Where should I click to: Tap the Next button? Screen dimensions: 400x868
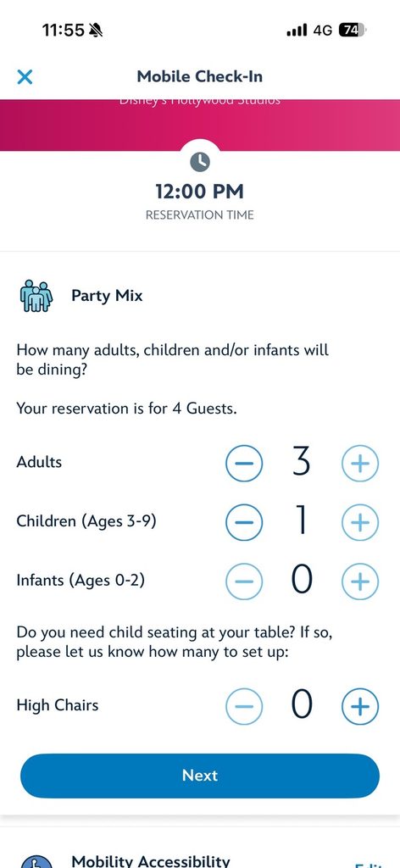pos(200,776)
